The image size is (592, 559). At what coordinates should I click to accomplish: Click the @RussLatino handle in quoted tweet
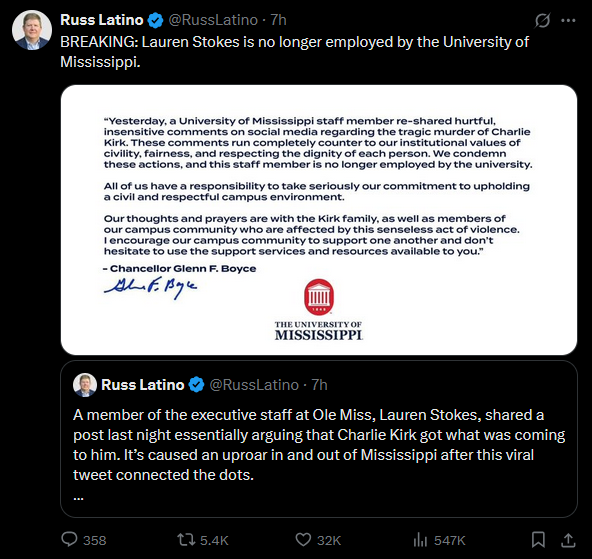click(x=254, y=385)
